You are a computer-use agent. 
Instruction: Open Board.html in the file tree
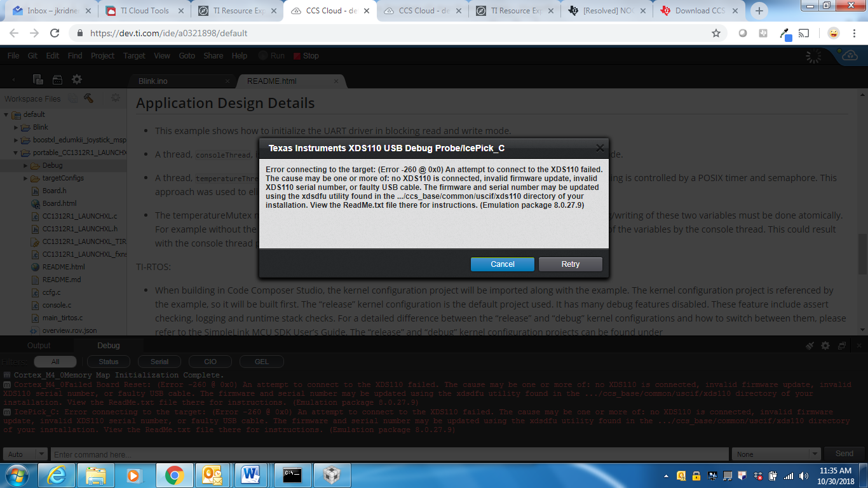tap(58, 203)
